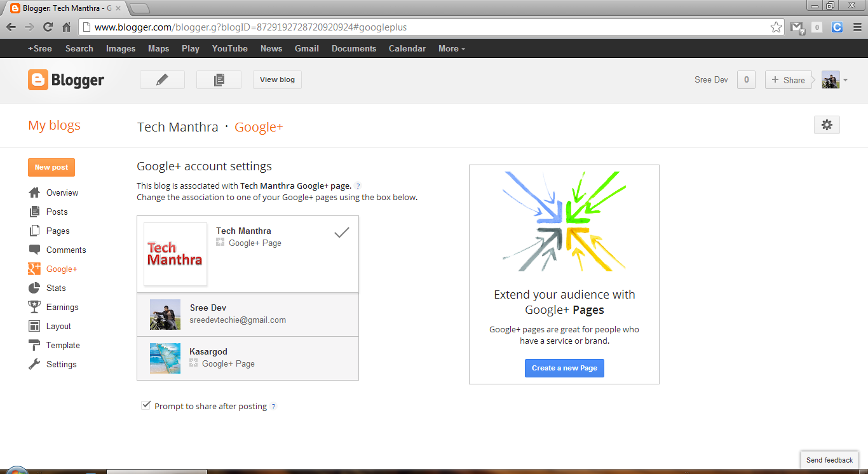Reload the page with refresh icon

click(48, 27)
